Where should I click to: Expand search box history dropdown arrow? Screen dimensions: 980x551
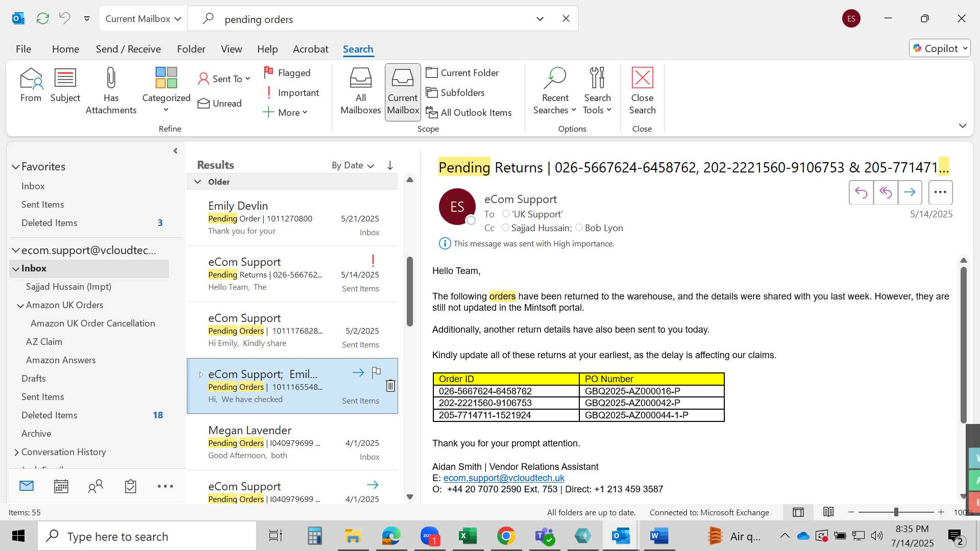(x=540, y=19)
